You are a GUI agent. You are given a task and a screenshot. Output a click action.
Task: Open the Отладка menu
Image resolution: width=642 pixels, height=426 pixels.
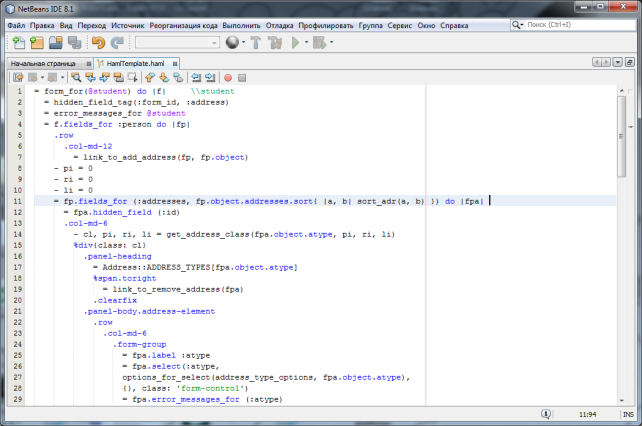point(279,25)
